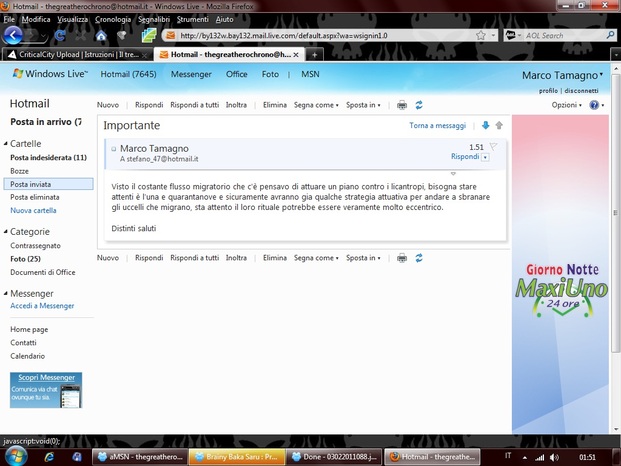
Task: Open the Scopri Messenger banner
Action: (46, 390)
